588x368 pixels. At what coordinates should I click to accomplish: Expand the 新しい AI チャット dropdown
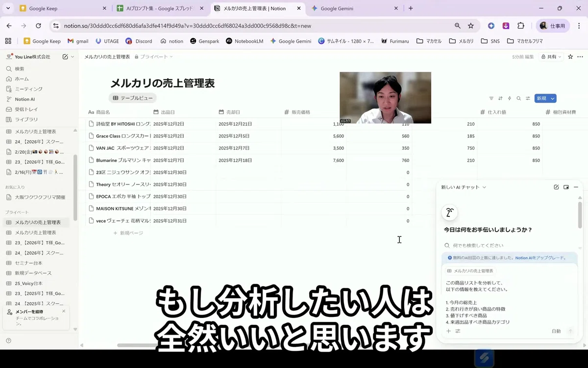(x=464, y=187)
